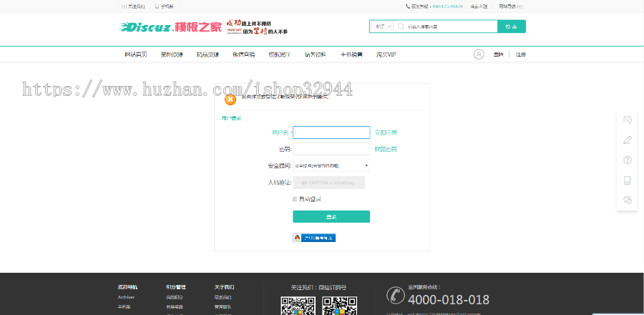The image size is (644, 315).
Task: Toggle the 自动登录 checkbox
Action: 295,199
